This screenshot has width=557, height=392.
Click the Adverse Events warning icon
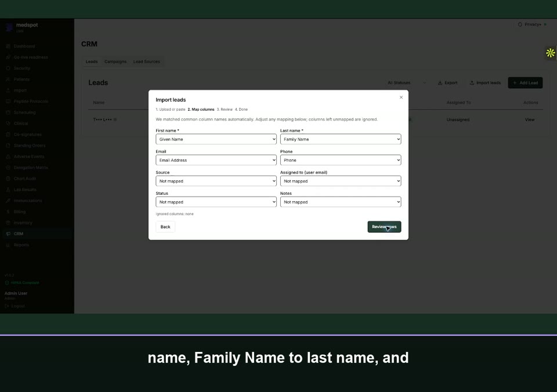point(8,156)
